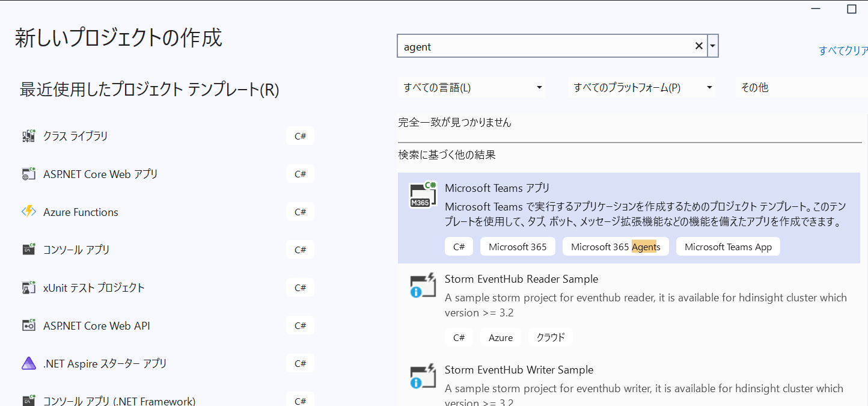Select the Storm EventHub Reader Sample title
The height and width of the screenshot is (406, 868).
pos(521,279)
